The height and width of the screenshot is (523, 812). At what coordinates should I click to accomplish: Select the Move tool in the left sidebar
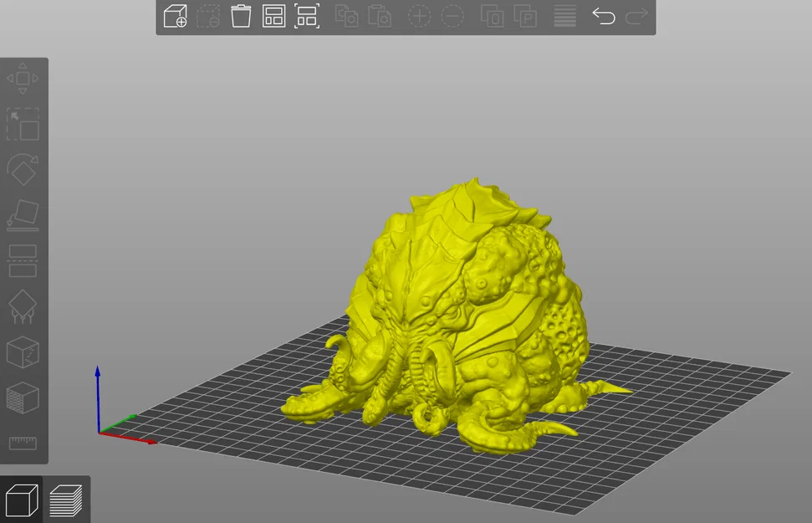[23, 77]
